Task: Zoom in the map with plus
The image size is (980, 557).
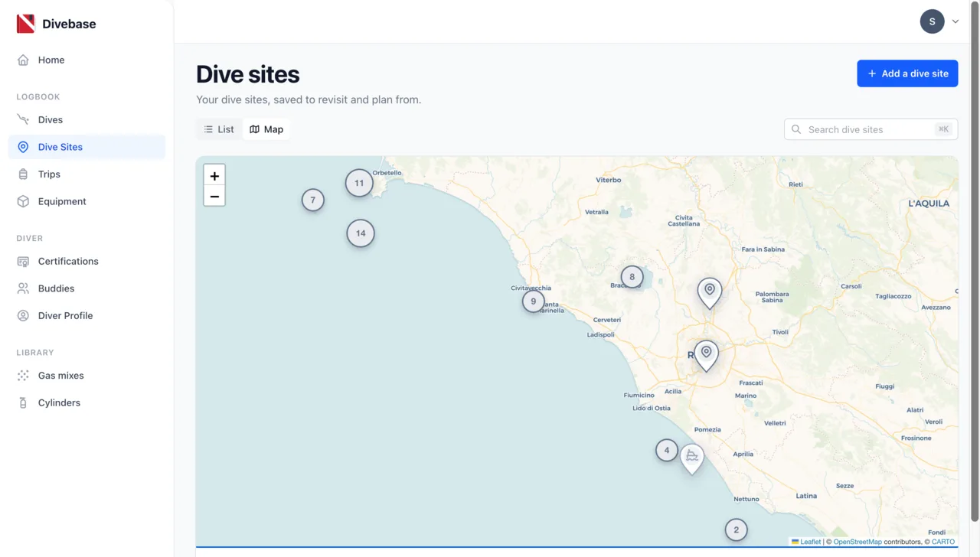Action: pos(214,176)
